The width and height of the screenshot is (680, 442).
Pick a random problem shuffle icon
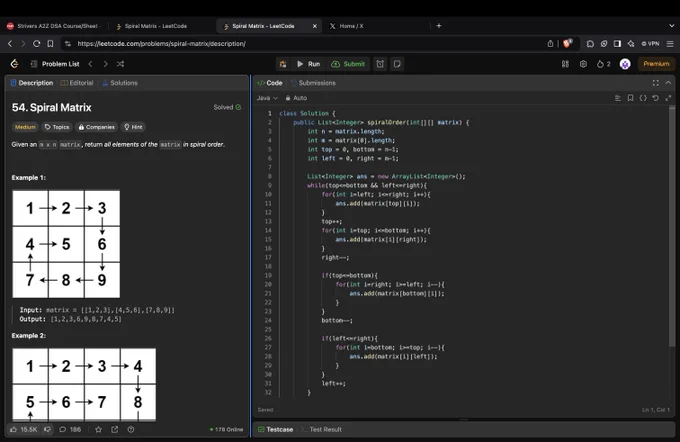121,64
